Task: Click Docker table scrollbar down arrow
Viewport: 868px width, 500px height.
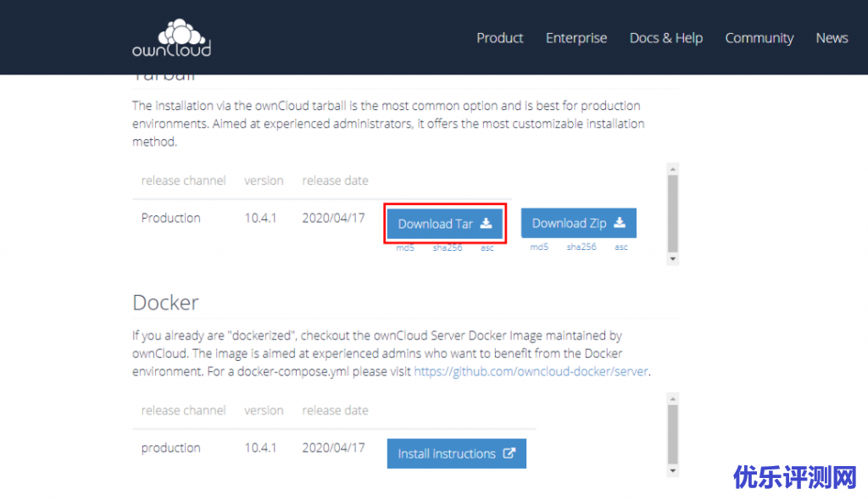Action: point(673,470)
